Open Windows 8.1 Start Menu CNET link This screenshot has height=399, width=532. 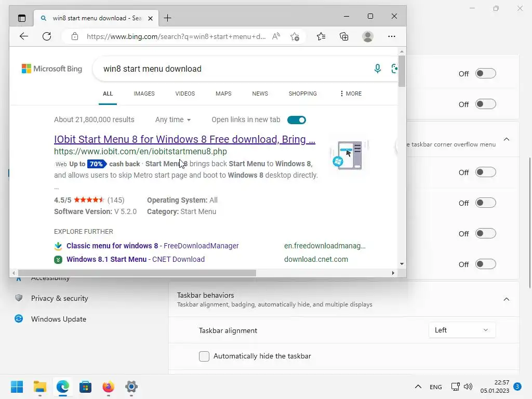136,259
